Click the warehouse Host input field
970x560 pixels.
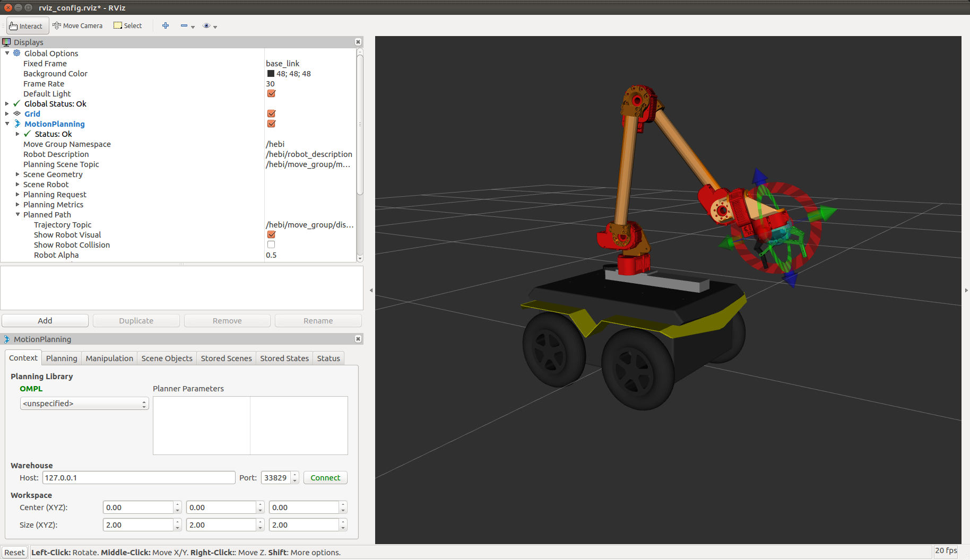click(138, 477)
